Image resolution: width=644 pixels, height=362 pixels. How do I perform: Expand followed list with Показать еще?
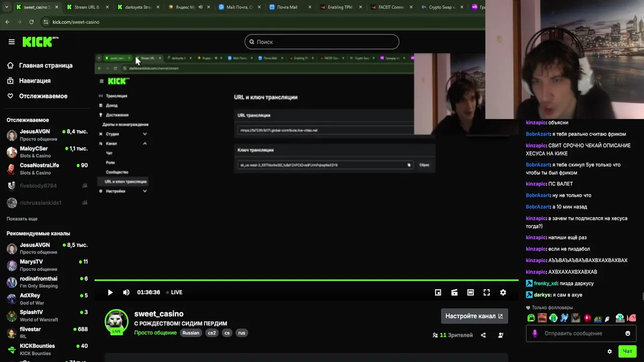click(x=22, y=219)
